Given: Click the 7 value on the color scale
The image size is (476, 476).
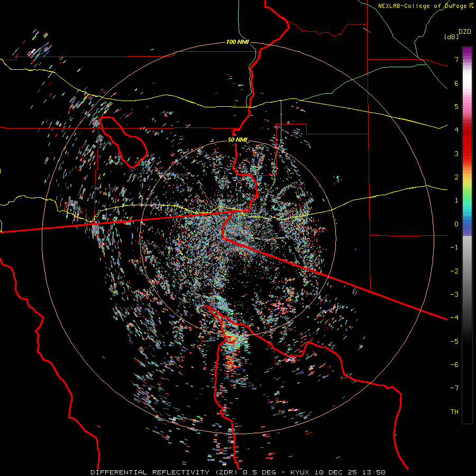Looking at the screenshot, I should [456, 59].
